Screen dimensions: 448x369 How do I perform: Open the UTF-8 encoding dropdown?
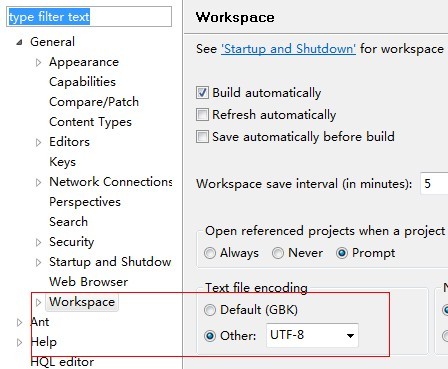click(312, 335)
